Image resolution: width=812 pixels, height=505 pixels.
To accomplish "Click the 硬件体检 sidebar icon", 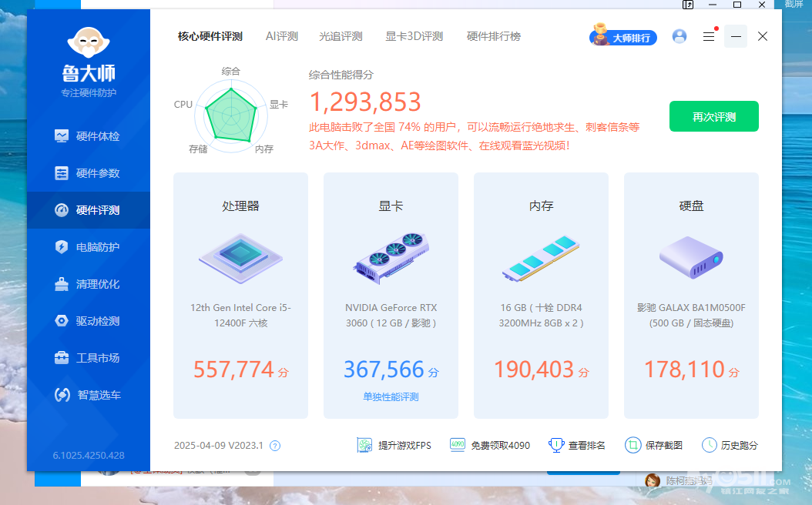I will pyautogui.click(x=62, y=136).
